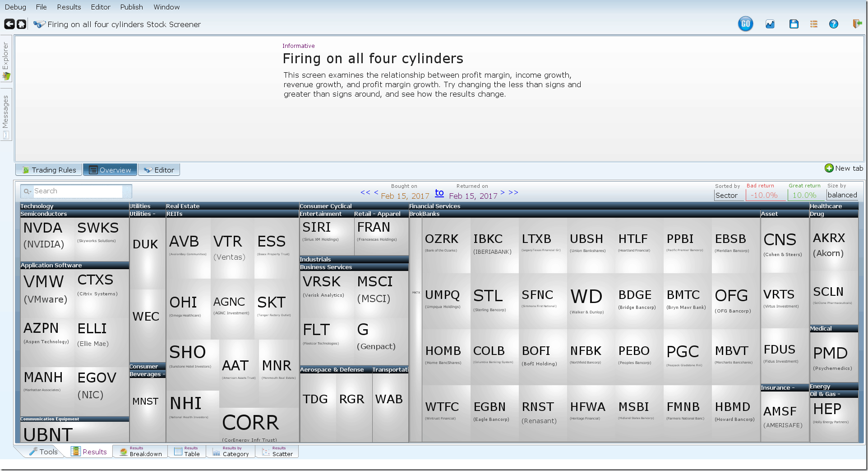Open the Results Breakdown tab

[140, 452]
